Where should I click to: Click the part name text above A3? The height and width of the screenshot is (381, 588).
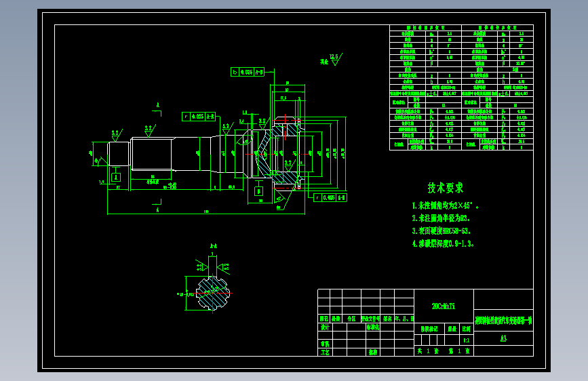(x=503, y=321)
